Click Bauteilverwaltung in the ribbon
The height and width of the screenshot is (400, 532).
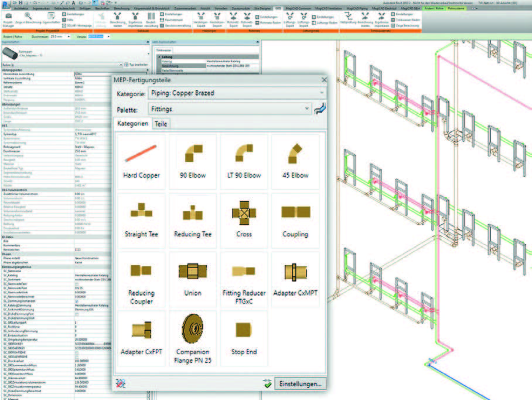click(151, 20)
